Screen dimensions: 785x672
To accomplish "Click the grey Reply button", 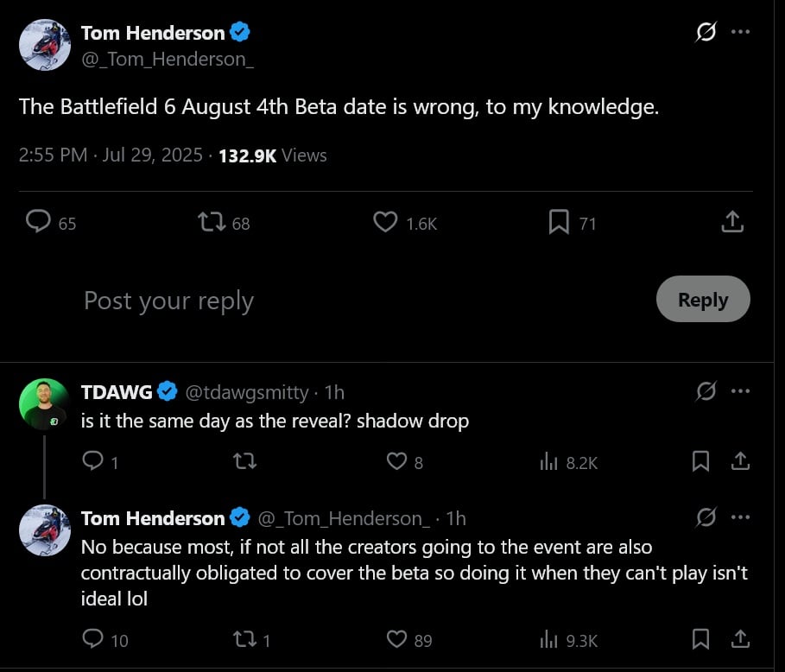I will coord(703,299).
